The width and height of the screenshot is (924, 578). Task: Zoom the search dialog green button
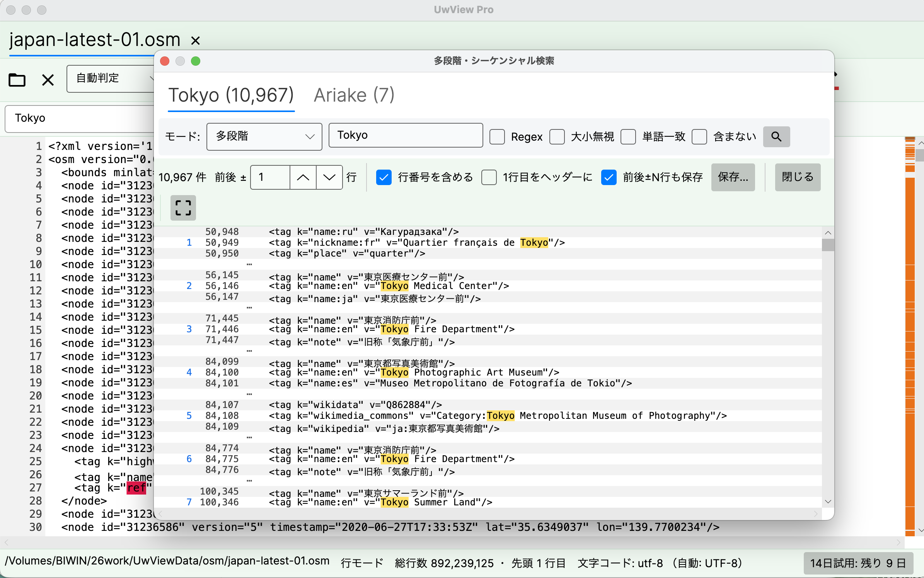(x=196, y=61)
